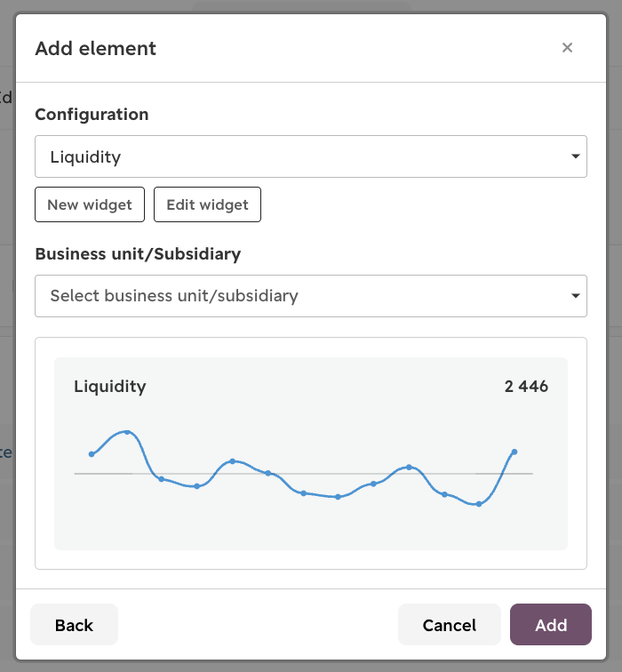Click the first data point on chart
This screenshot has width=622, height=672.
tap(92, 454)
